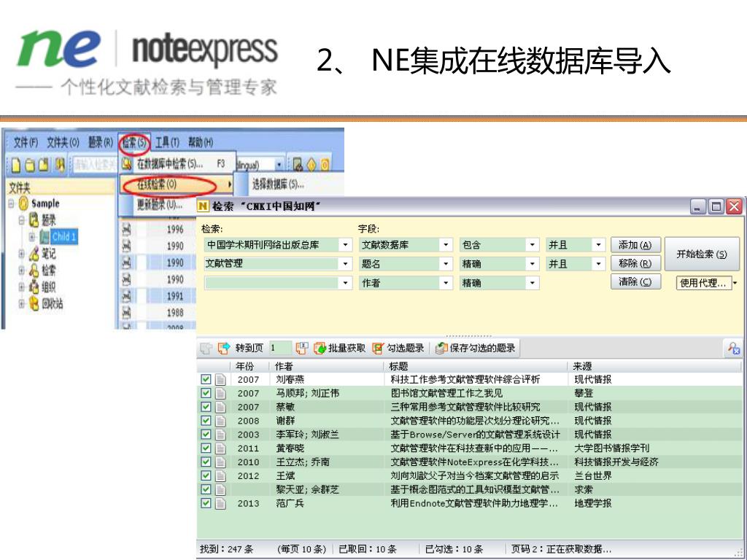747x560 pixels.
Task: Click the 添加(A) button
Action: coord(635,245)
